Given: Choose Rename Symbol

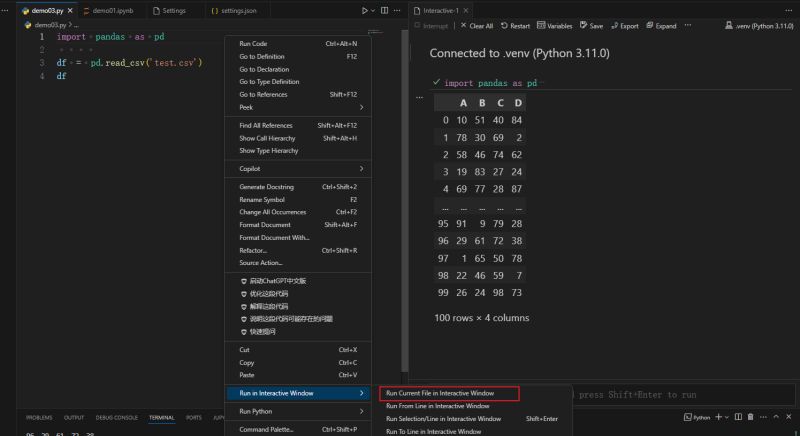Looking at the screenshot, I should click(x=298, y=200).
